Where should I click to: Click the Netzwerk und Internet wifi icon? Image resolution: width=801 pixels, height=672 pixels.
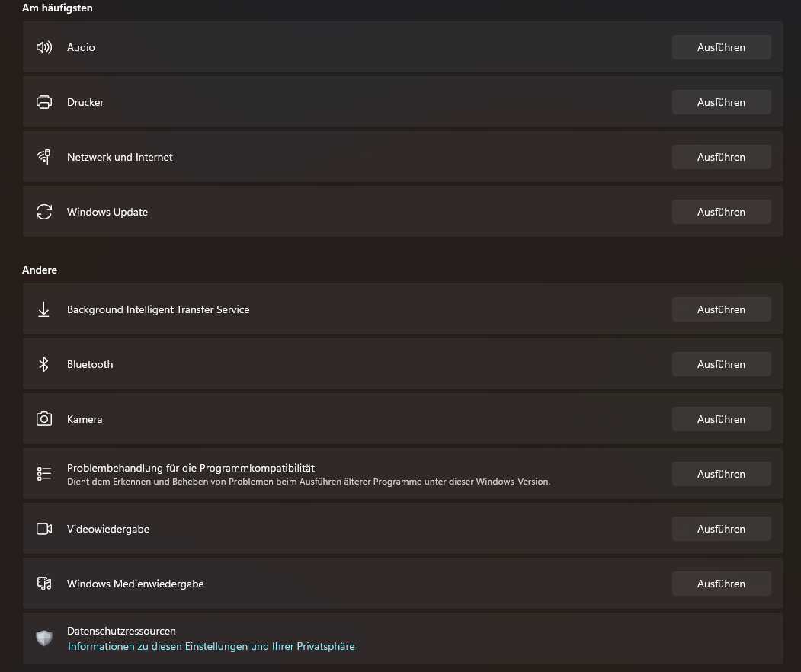(x=44, y=157)
